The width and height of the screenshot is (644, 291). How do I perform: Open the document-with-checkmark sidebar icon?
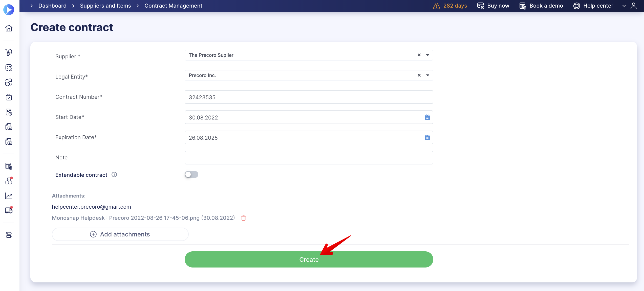tap(9, 112)
